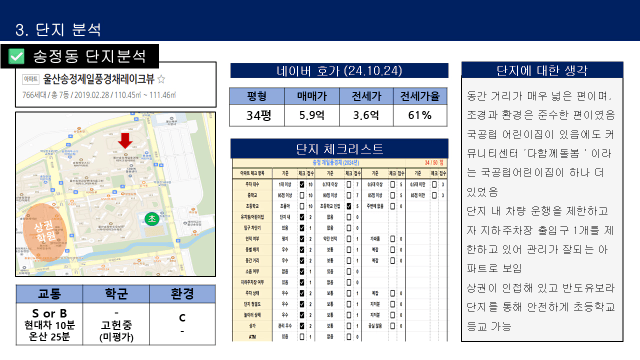Viewport: 640px width, 360px height.
Task: Click the 고헌중 (미평가) cell
Action: click(x=116, y=330)
